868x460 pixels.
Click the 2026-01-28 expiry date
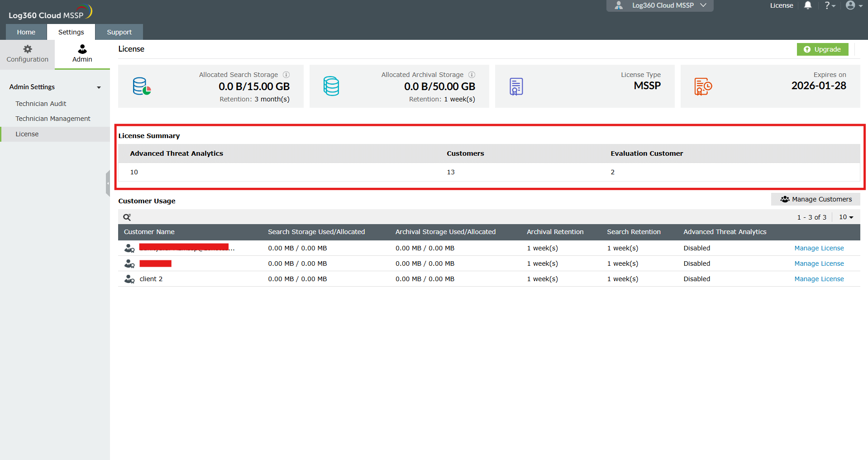click(x=818, y=86)
